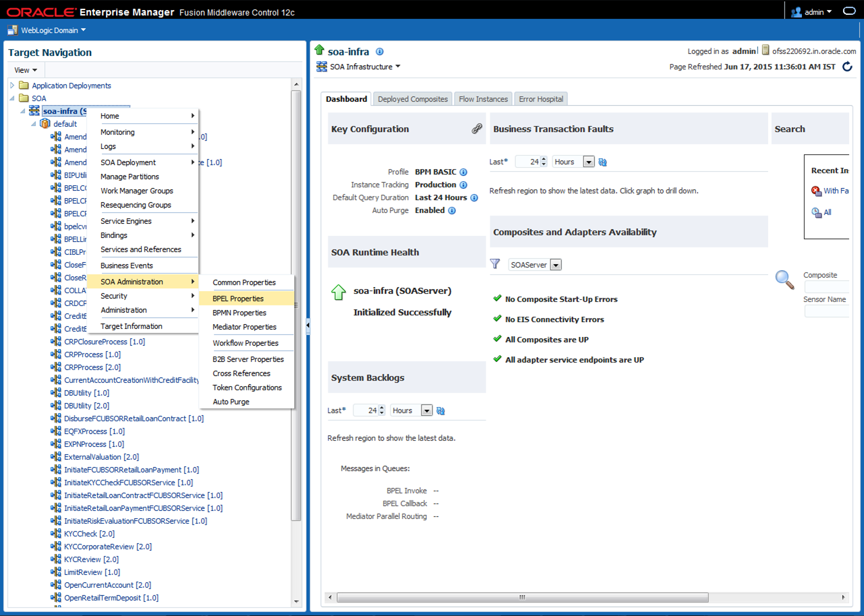Open info icon next to BPM BASIC profile
The image size is (864, 616).
pos(463,173)
